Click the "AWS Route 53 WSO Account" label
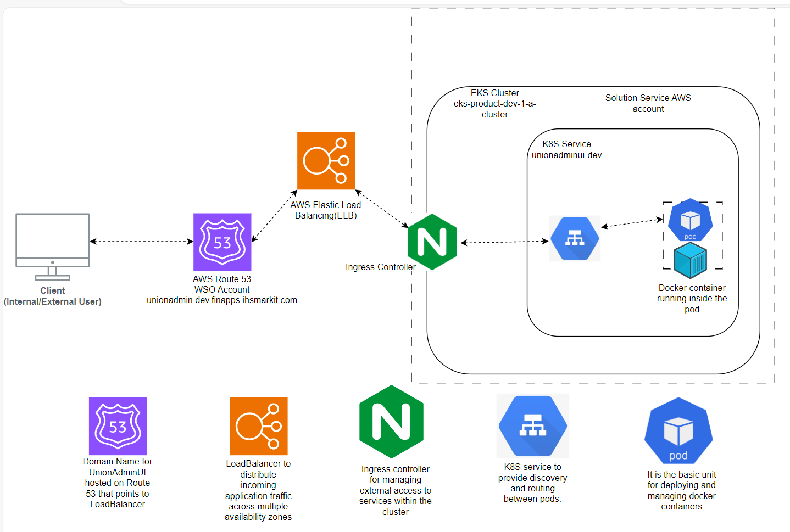The height and width of the screenshot is (532, 790). pos(222,284)
